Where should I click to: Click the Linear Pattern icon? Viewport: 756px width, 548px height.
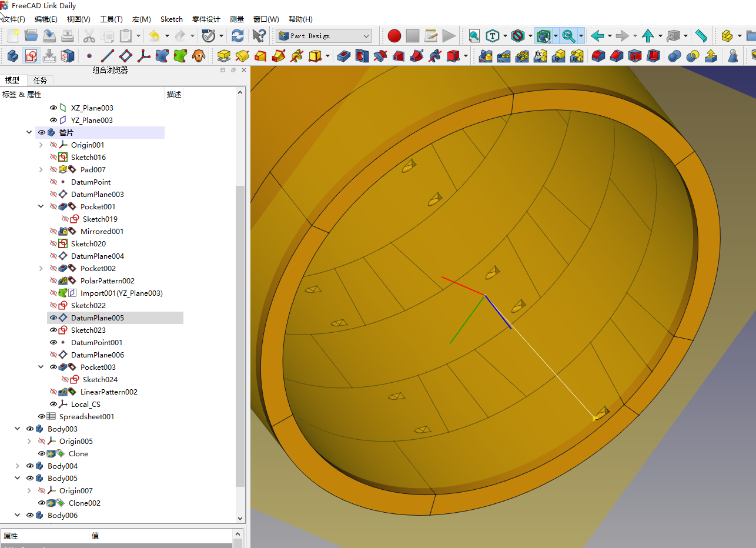[504, 56]
